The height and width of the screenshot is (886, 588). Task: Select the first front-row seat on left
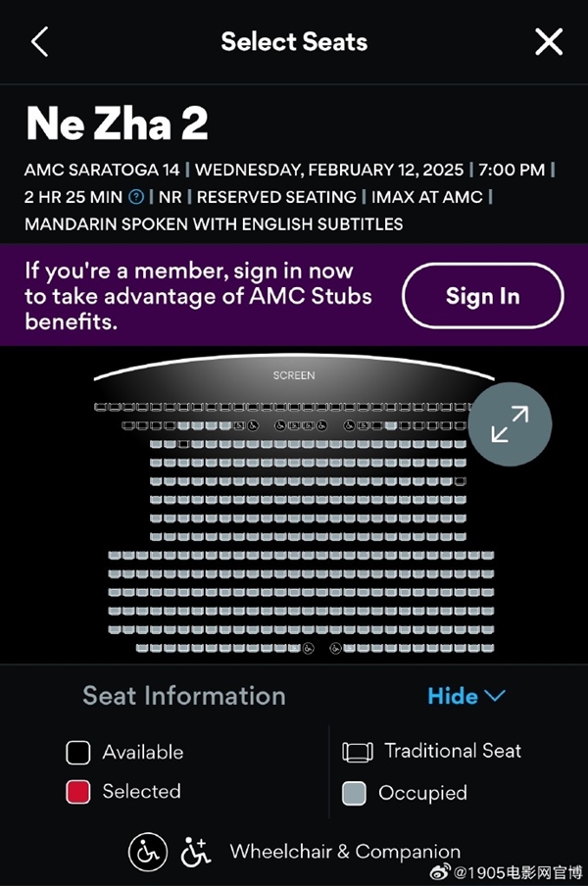tap(99, 407)
